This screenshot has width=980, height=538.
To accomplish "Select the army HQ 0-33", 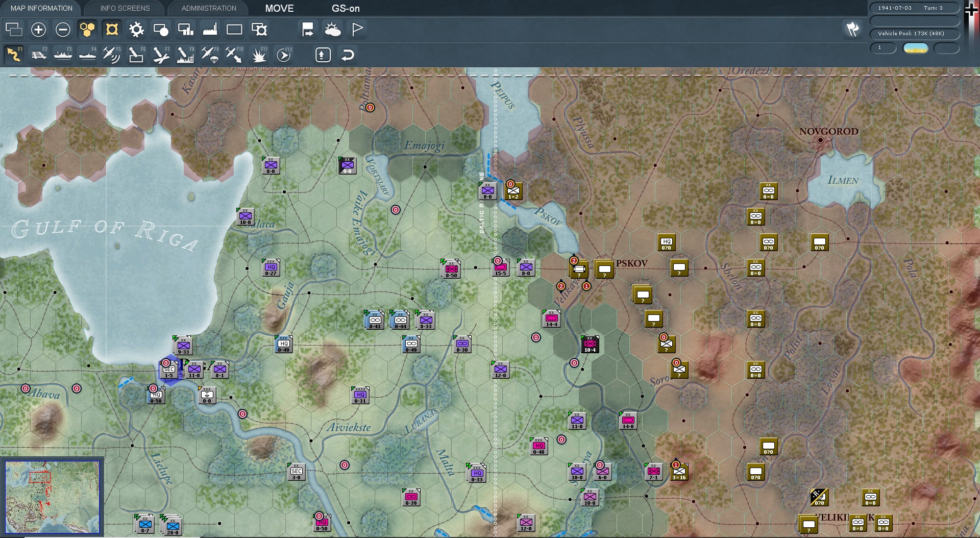I will [477, 473].
